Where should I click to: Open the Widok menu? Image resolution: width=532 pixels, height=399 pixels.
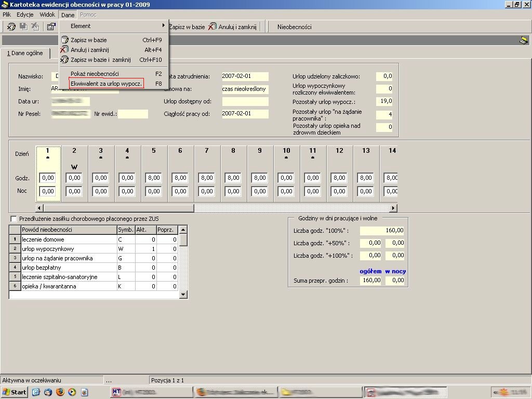pos(47,15)
